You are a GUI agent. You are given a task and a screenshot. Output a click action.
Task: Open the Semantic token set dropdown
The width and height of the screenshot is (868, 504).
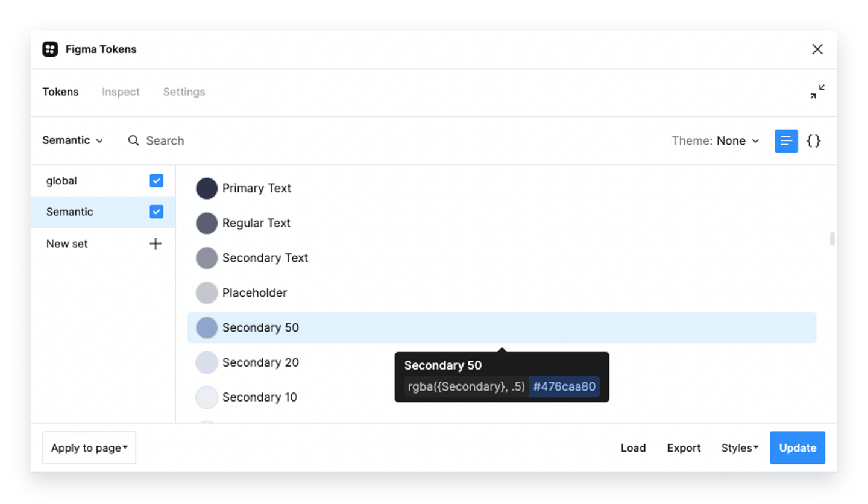[x=72, y=140]
